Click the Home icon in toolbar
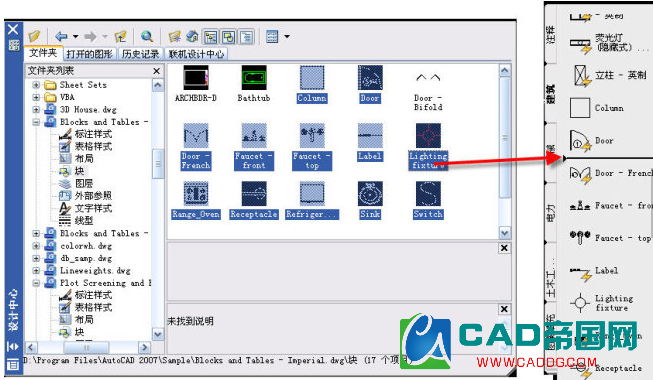Screen dimensions: 653x380 192,37
